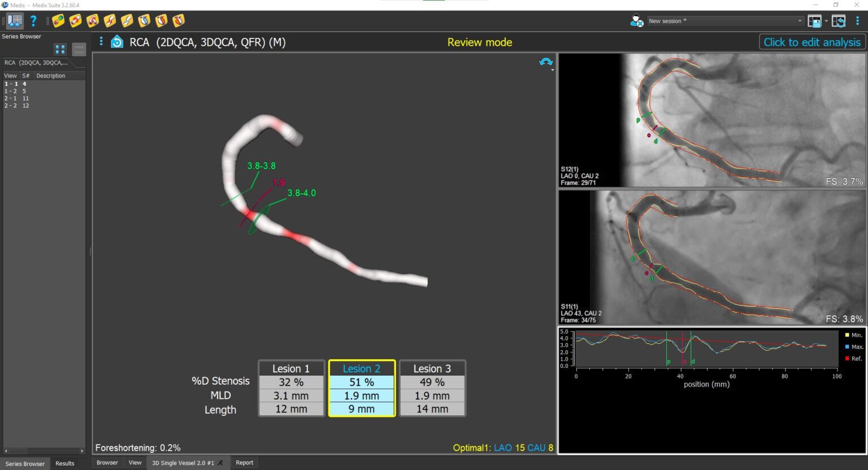Switch Series Browser to thumbnail grid view
The image size is (868, 470).
coord(60,49)
